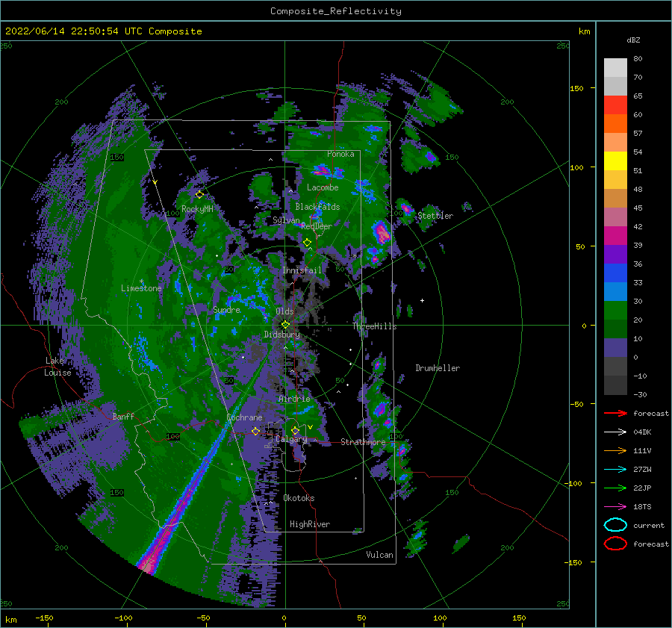Click the dBZ legend heading
This screenshot has width=672, height=628.
[x=633, y=40]
